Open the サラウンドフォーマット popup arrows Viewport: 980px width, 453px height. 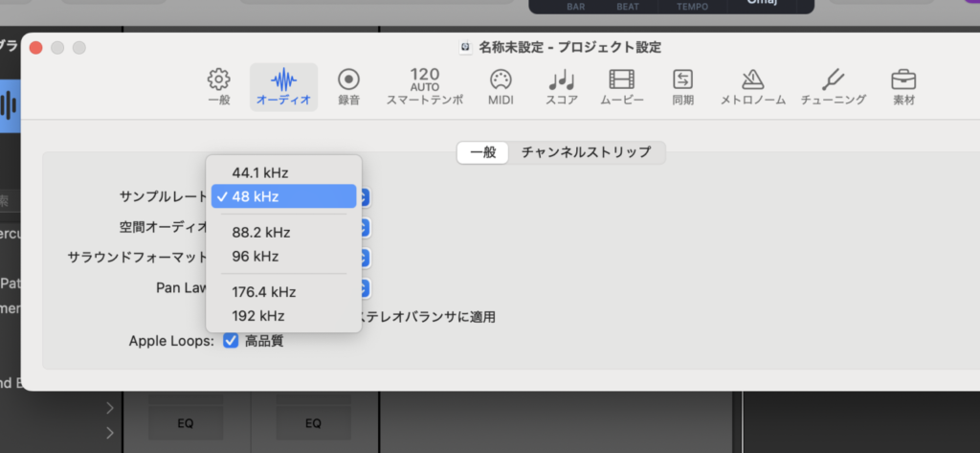coord(365,258)
